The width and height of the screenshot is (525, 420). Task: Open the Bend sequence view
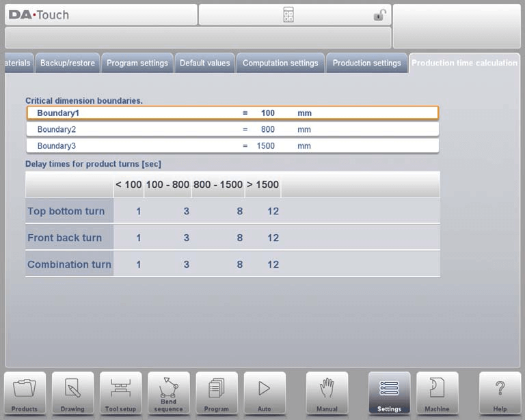[x=168, y=392]
